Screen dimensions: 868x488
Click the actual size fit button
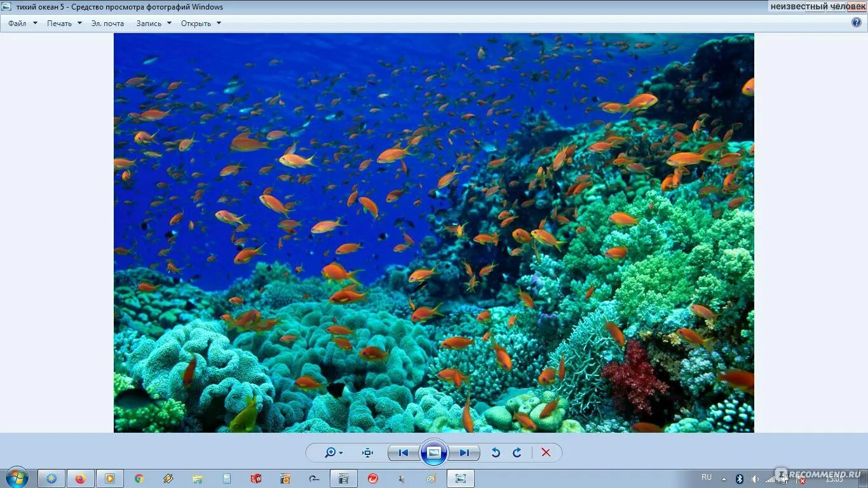tap(367, 452)
